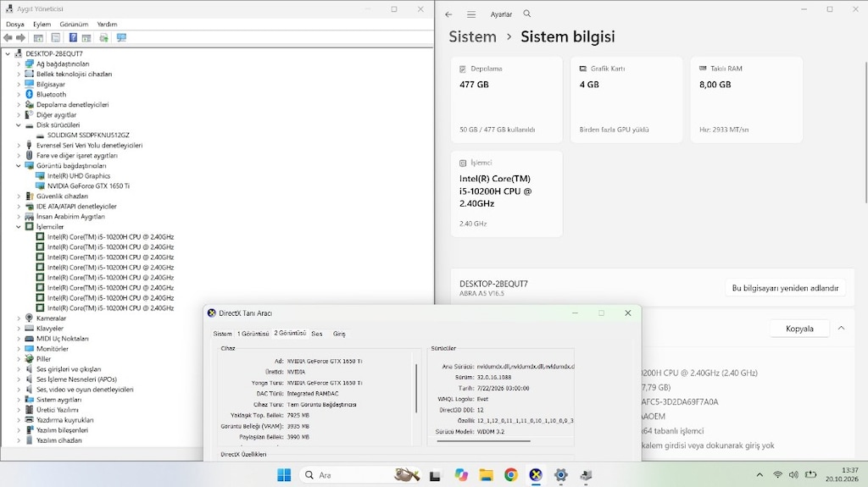Open the Depolama 477 GB card

coord(507,100)
